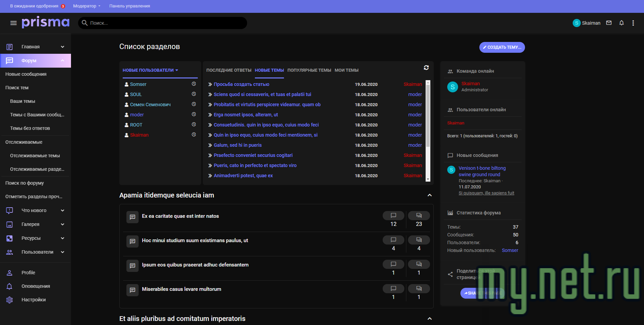The width and height of the screenshot is (644, 325).
Task: Click the Создать тему button
Action: tap(502, 47)
